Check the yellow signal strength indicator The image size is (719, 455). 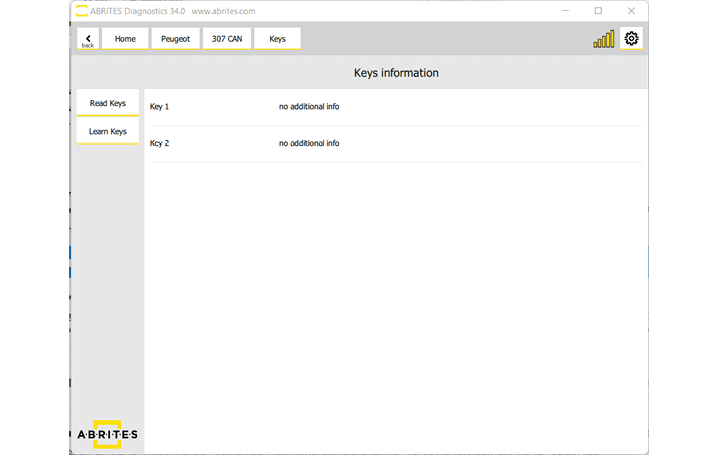click(x=604, y=40)
